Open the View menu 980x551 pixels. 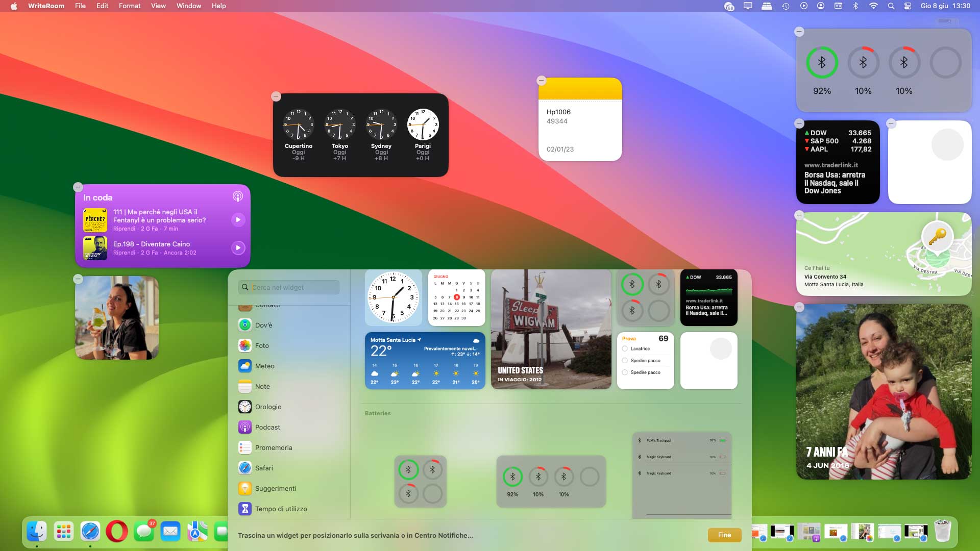[158, 6]
